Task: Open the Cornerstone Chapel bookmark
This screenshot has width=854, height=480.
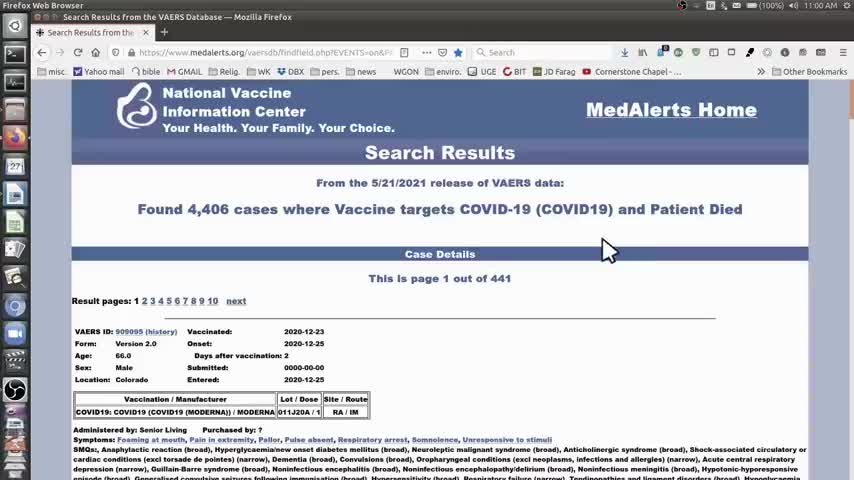Action: pyautogui.click(x=632, y=71)
